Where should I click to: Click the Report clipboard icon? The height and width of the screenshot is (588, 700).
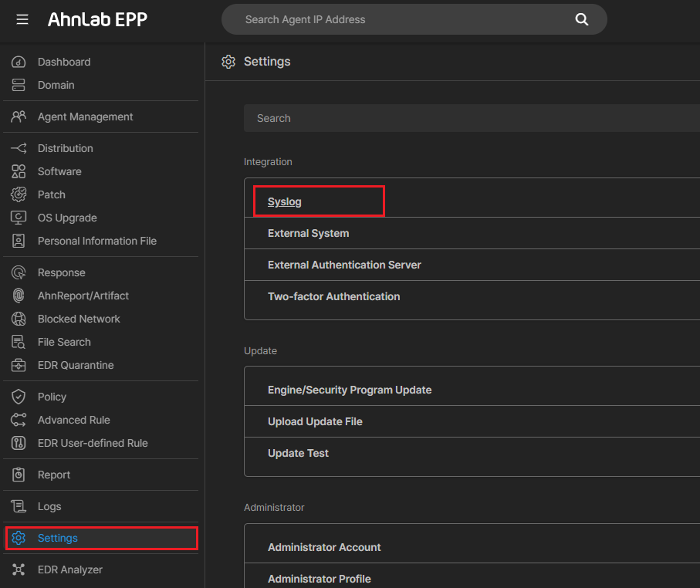click(x=19, y=475)
